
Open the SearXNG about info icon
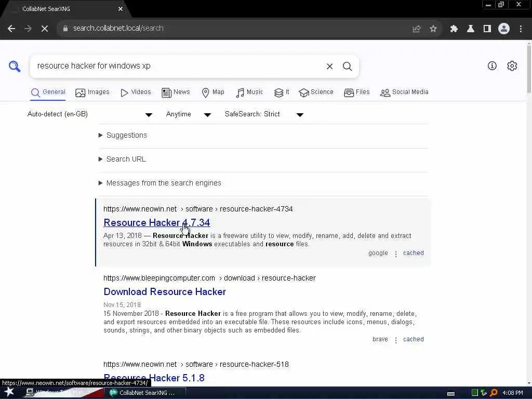pos(492,66)
